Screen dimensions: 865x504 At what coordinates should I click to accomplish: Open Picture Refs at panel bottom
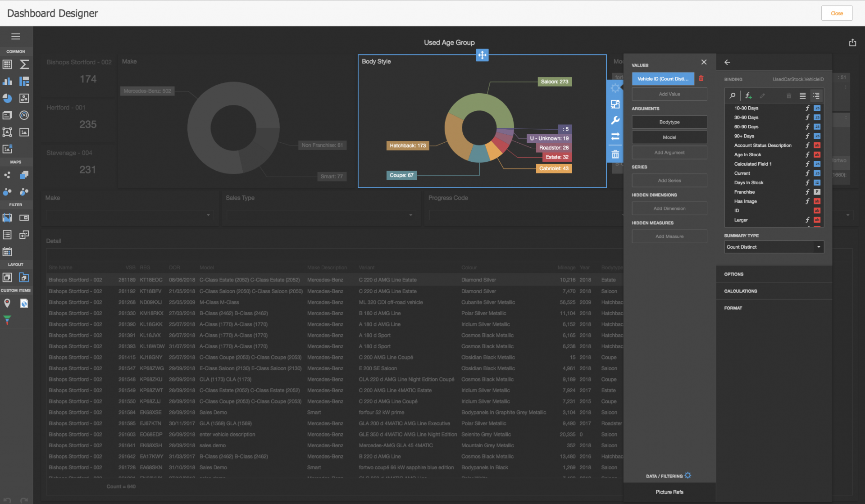[x=669, y=492]
